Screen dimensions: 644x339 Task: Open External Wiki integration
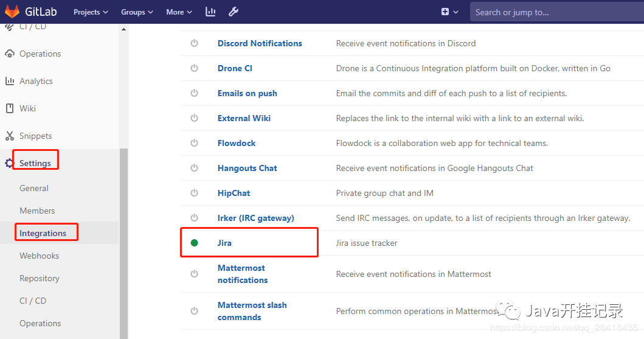[244, 118]
